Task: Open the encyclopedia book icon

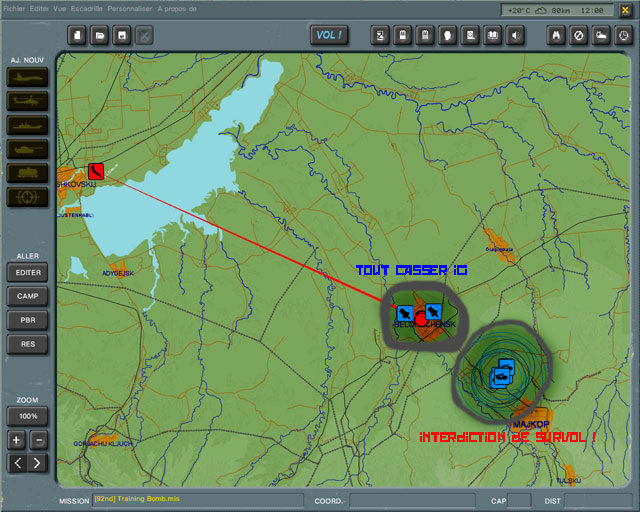Action: [x=493, y=36]
